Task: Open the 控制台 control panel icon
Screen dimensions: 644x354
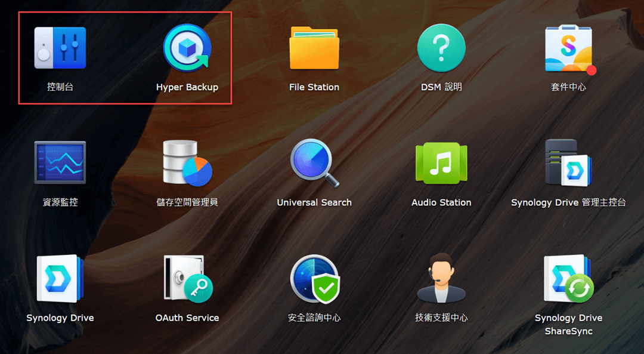Action: 60,48
